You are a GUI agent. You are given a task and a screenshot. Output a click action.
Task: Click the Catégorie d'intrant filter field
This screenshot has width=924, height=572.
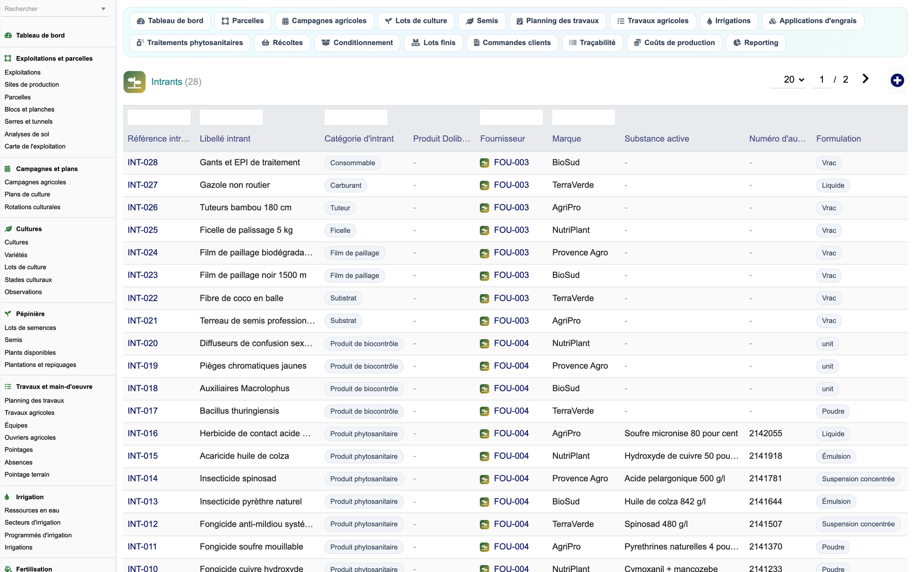tap(356, 117)
